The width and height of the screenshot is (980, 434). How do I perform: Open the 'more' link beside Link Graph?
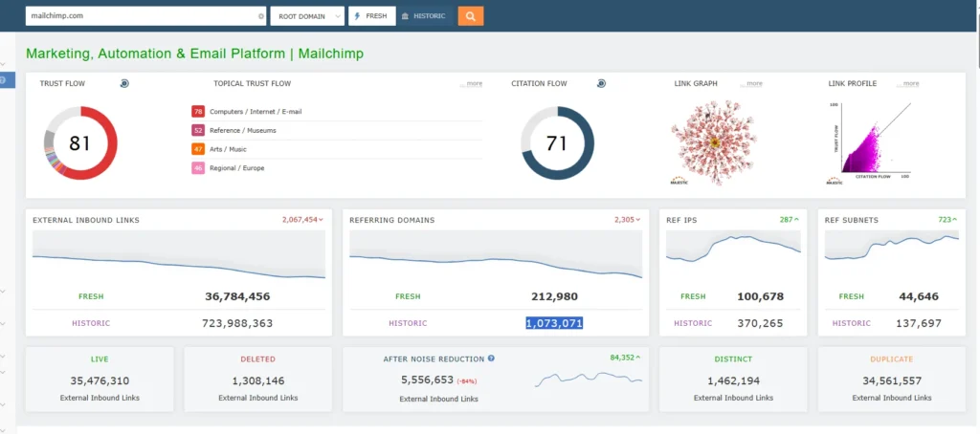pyautogui.click(x=754, y=84)
